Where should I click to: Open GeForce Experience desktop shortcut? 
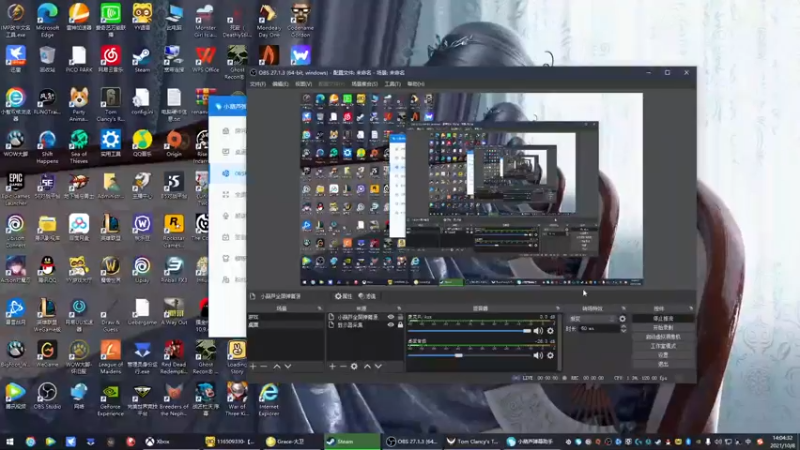point(110,399)
